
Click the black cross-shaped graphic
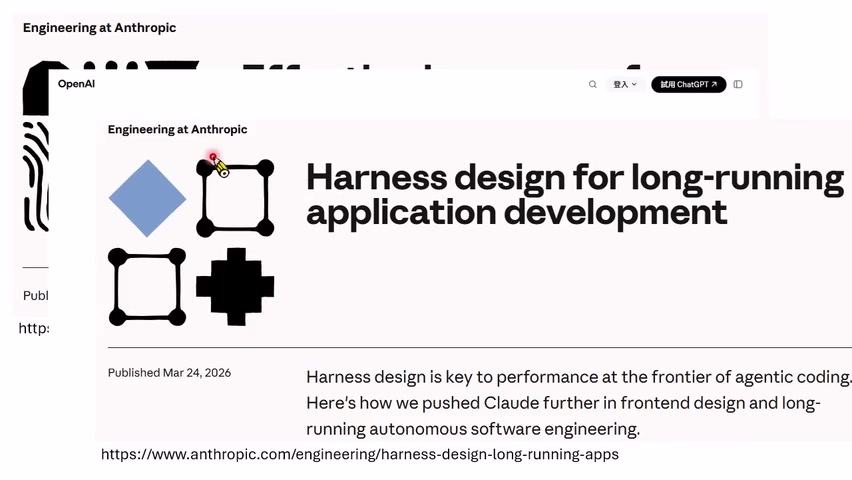[x=235, y=286]
